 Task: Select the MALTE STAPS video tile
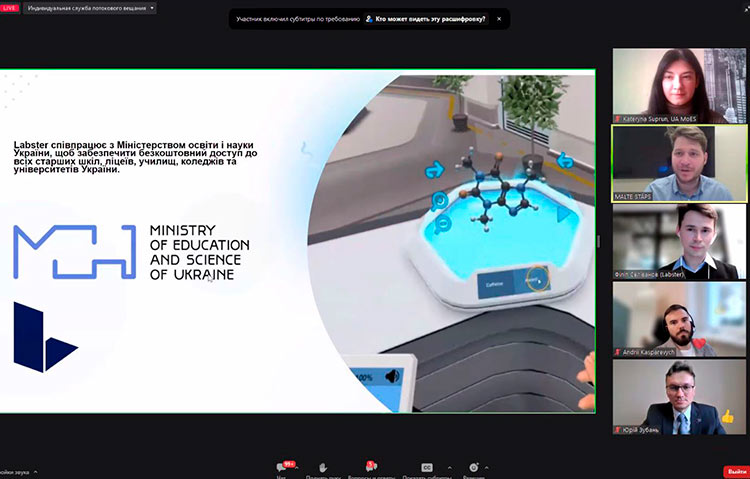680,163
